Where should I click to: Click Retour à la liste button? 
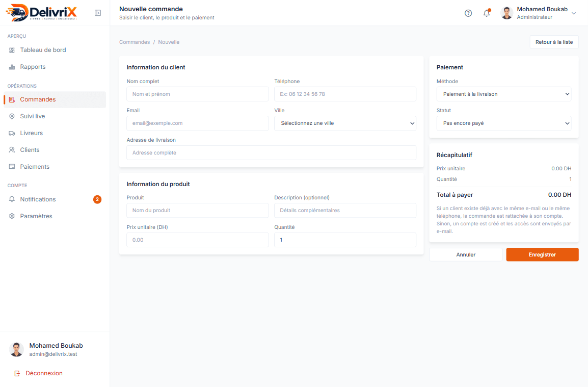tap(554, 42)
